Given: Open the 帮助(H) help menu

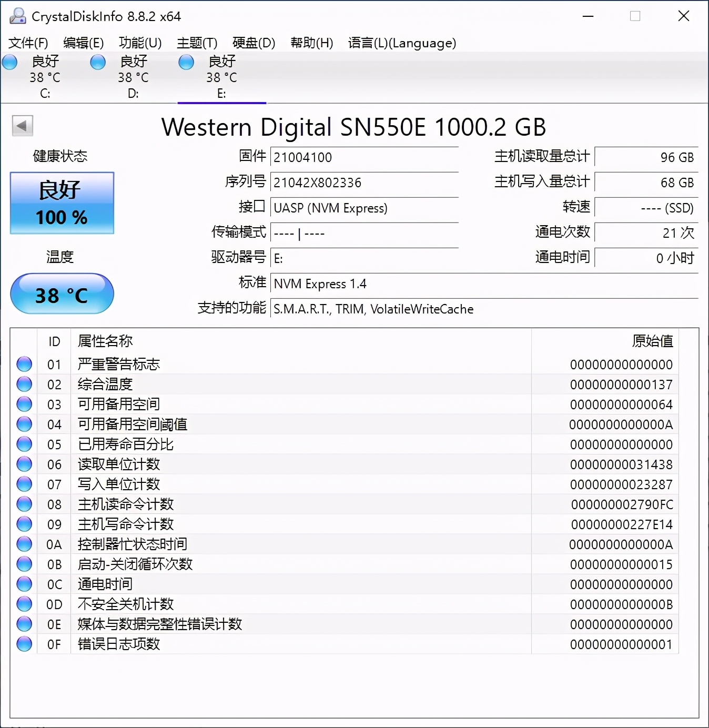Looking at the screenshot, I should 311,43.
